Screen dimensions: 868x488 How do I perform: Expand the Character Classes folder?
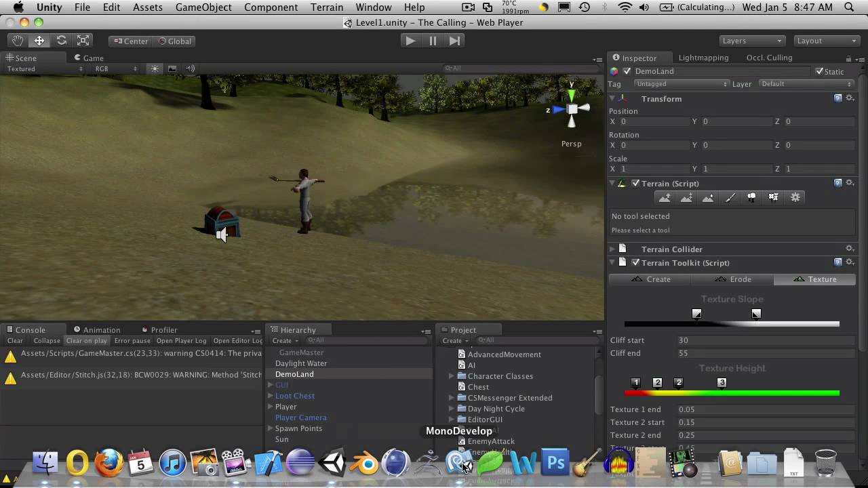click(x=452, y=376)
